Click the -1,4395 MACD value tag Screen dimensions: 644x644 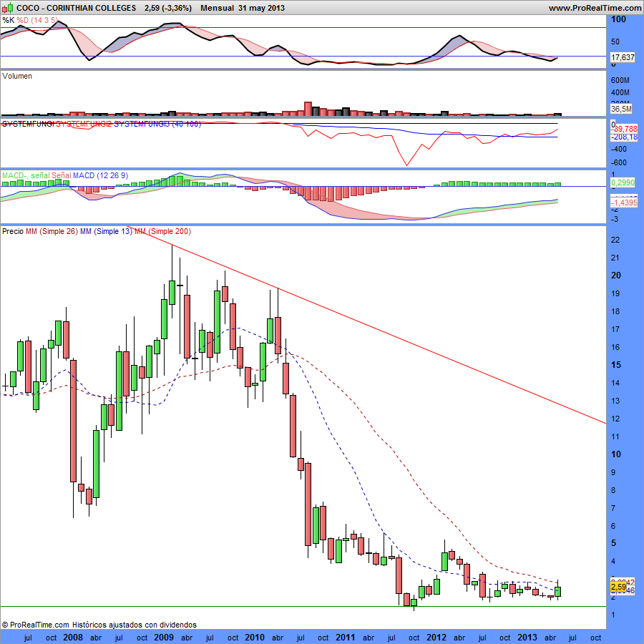coord(624,203)
